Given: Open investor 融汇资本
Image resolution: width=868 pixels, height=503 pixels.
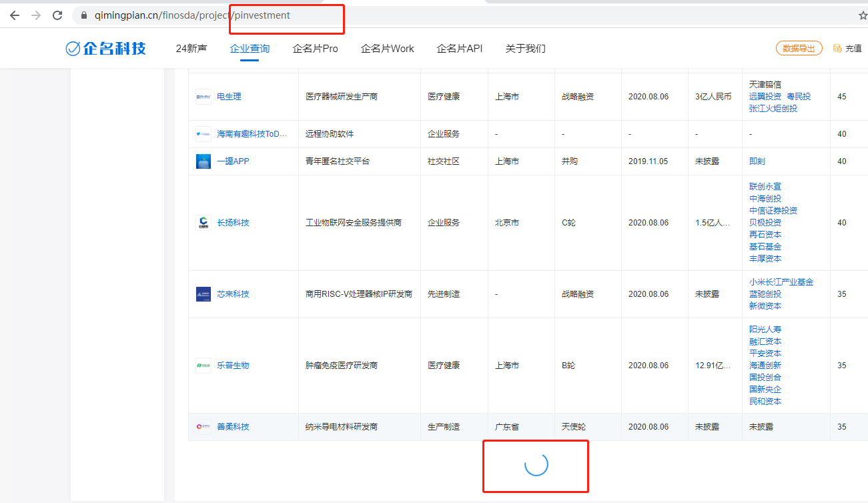Looking at the screenshot, I should [x=765, y=342].
